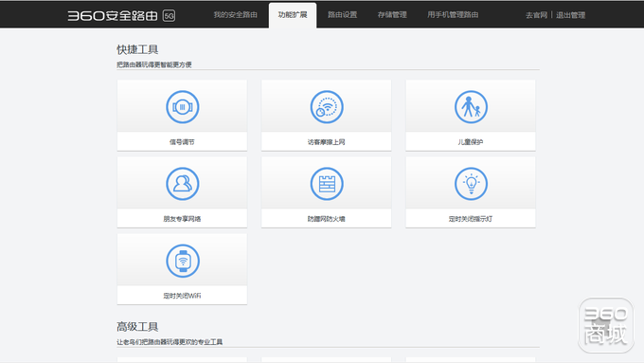
Task: Click the 防蹭网防火墙 text label
Action: point(326,219)
